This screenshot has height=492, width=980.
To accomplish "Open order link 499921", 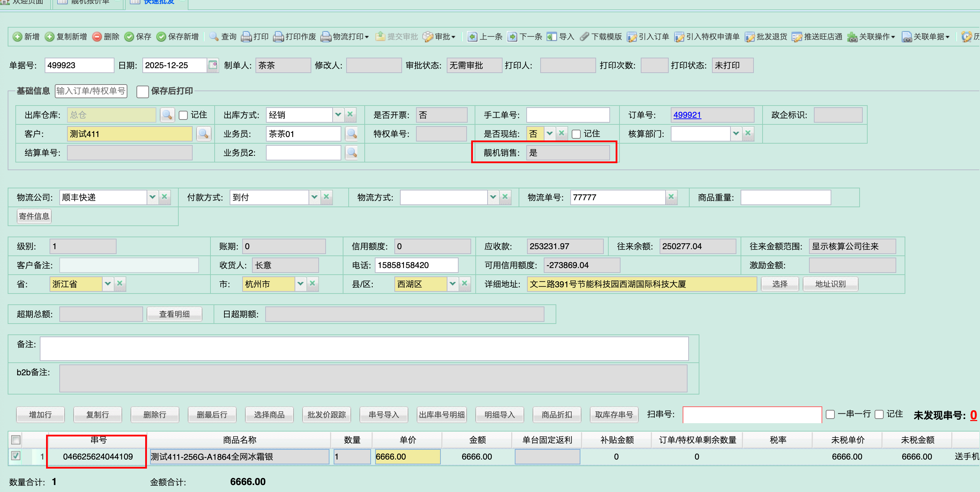I will click(x=687, y=115).
